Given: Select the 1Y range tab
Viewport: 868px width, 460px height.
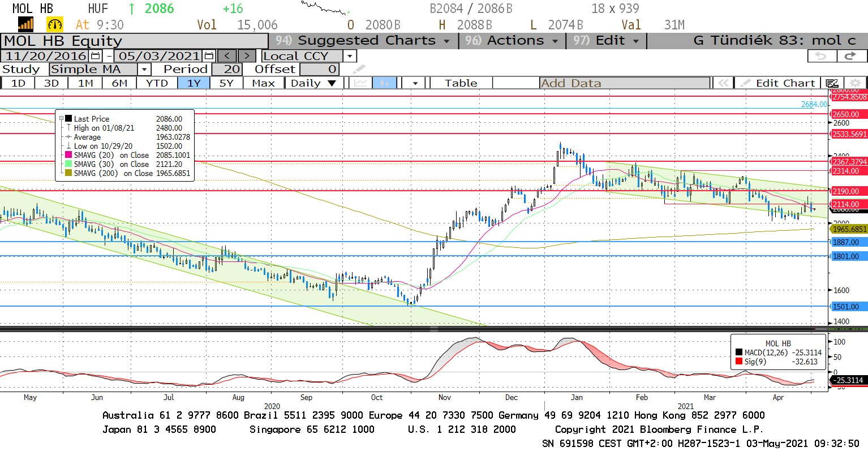Looking at the screenshot, I should click(x=194, y=83).
